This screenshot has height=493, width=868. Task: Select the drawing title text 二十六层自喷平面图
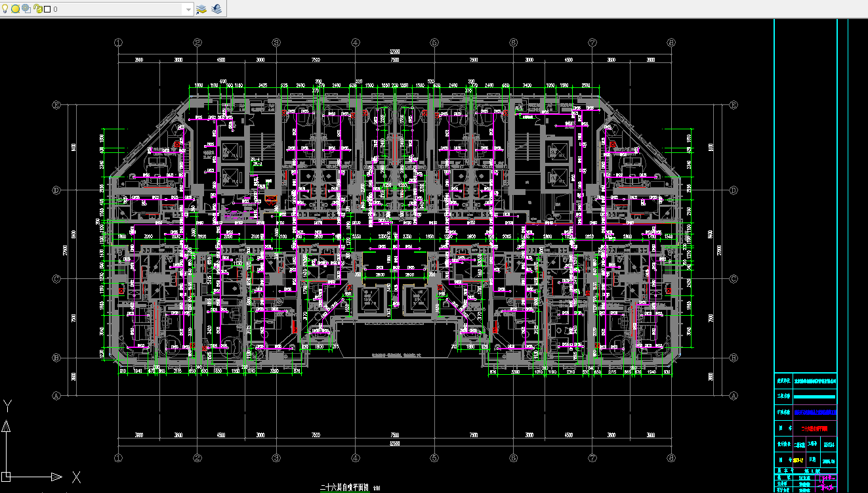coord(345,488)
